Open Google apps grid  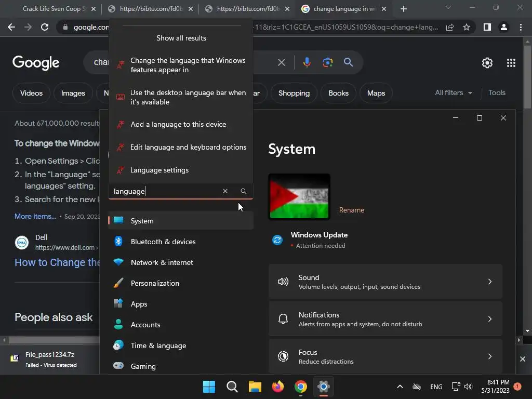point(511,63)
